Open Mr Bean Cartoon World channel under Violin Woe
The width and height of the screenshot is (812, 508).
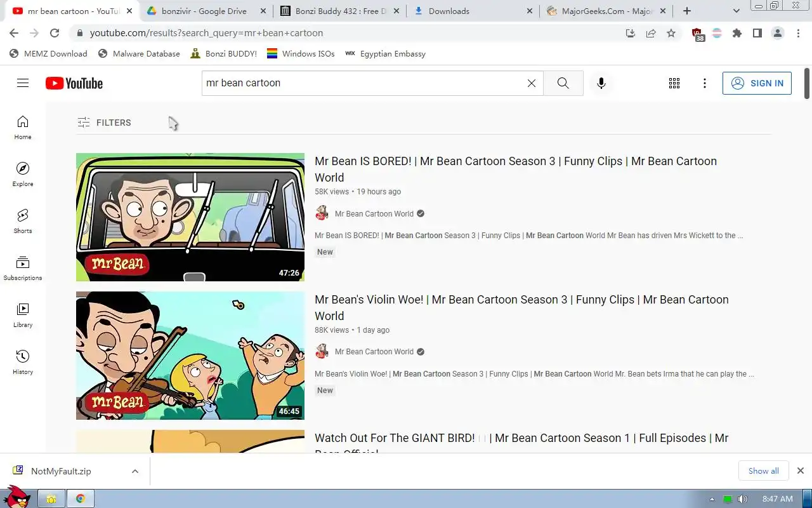click(x=374, y=352)
